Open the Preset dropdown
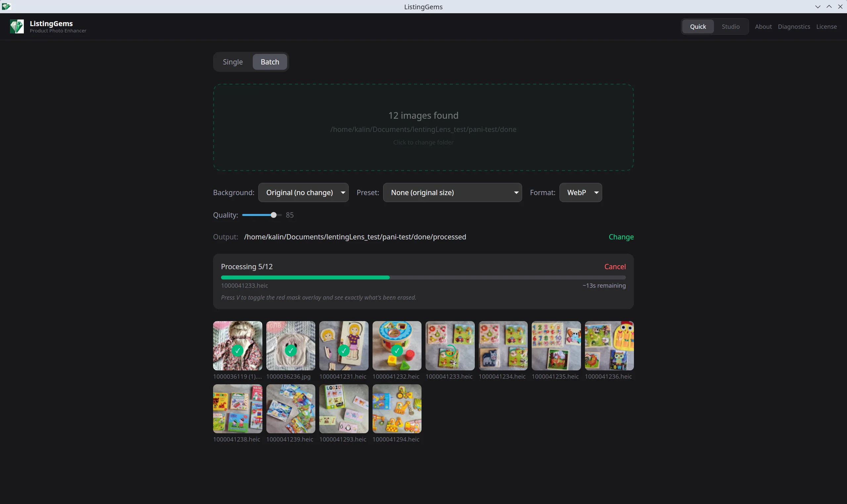The image size is (847, 504). pos(452,192)
